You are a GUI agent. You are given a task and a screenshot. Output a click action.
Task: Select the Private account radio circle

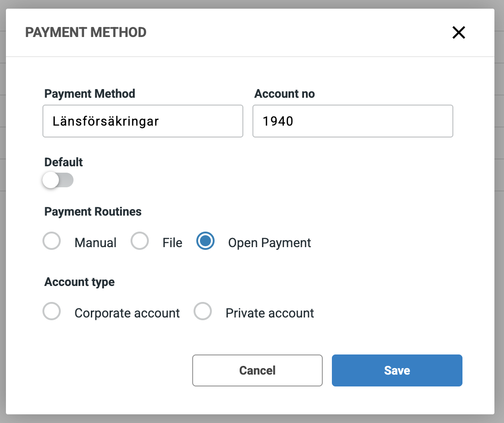203,312
